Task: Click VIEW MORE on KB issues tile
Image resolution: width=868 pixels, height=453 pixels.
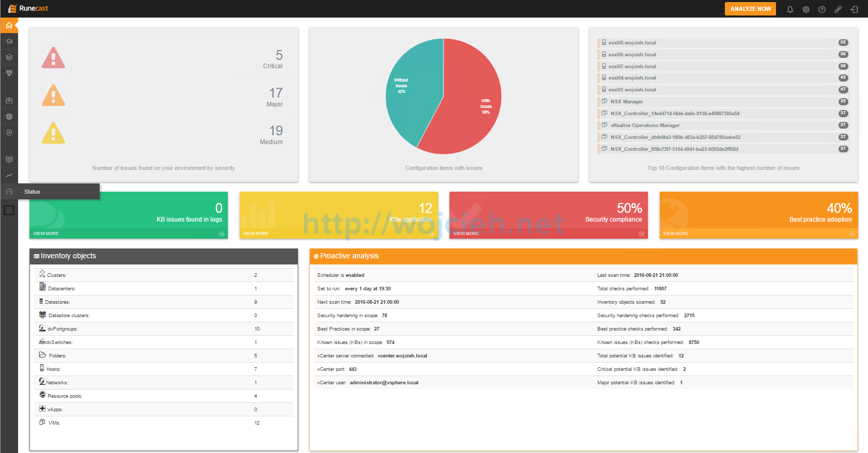Action: (46, 233)
